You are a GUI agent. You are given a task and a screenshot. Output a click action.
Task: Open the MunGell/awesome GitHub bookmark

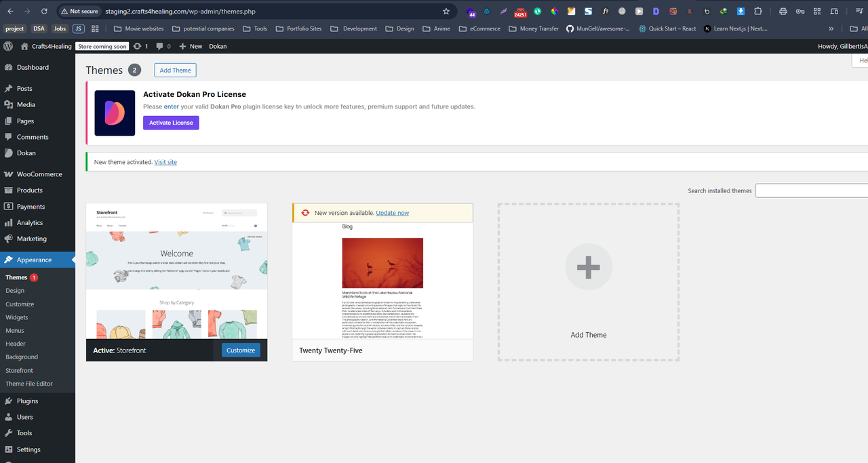(x=598, y=28)
